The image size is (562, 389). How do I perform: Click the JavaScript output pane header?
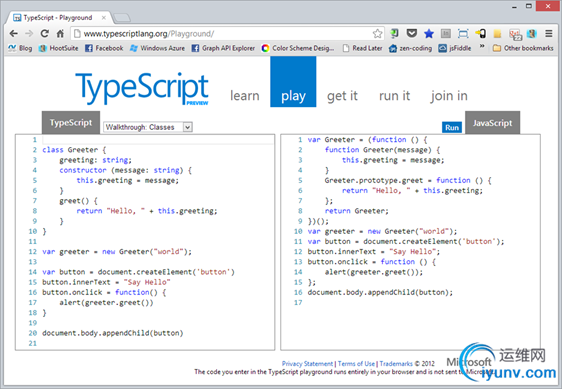click(x=492, y=123)
